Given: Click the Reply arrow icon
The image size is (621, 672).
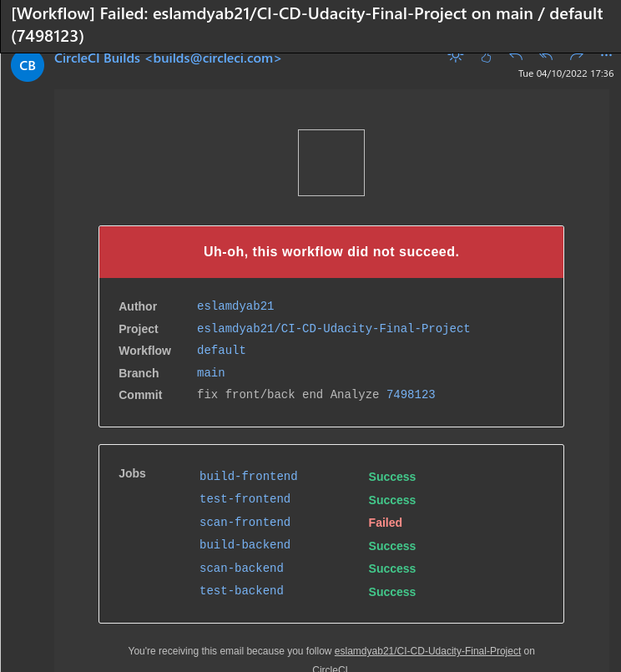Looking at the screenshot, I should click(x=516, y=57).
